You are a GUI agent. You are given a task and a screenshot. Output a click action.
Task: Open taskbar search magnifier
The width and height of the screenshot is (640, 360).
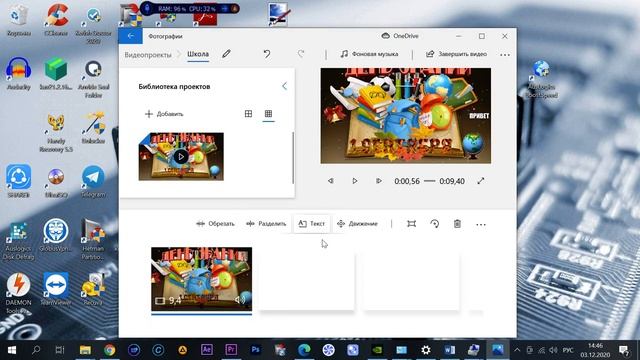[36, 350]
